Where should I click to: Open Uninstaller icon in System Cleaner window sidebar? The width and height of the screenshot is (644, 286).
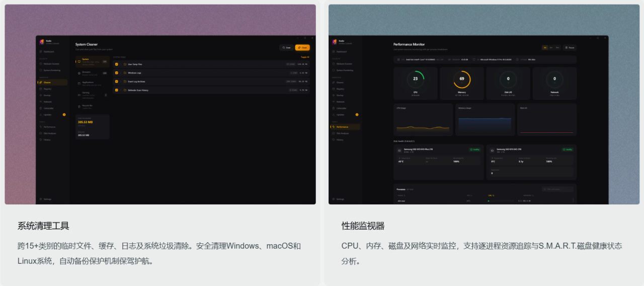pos(41,108)
